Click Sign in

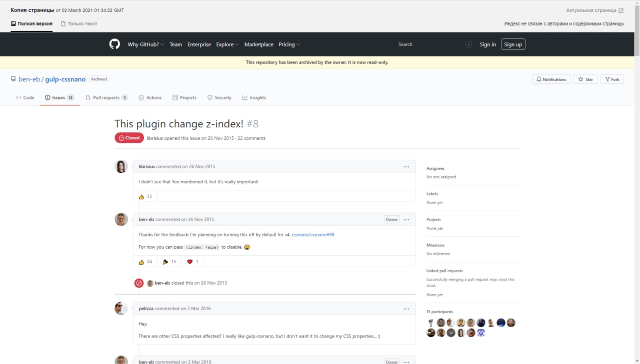pyautogui.click(x=487, y=44)
